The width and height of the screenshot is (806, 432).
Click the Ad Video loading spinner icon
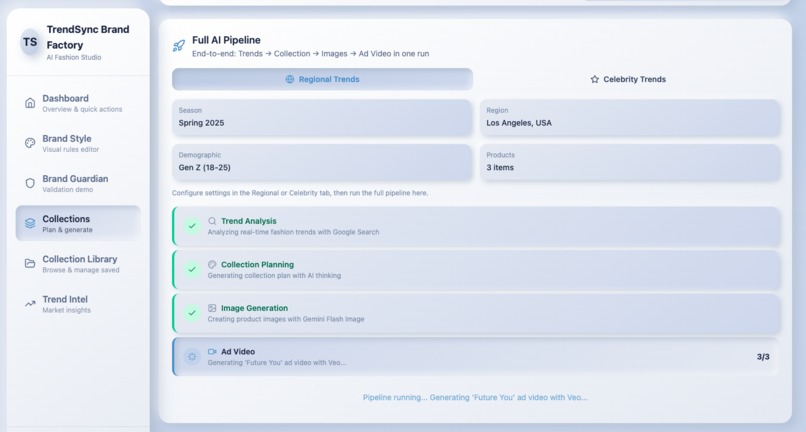coord(192,356)
